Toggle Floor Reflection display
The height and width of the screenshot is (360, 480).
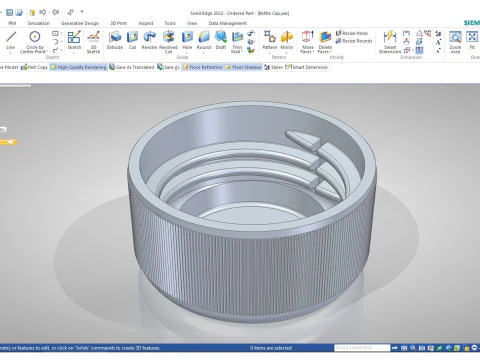click(x=202, y=67)
